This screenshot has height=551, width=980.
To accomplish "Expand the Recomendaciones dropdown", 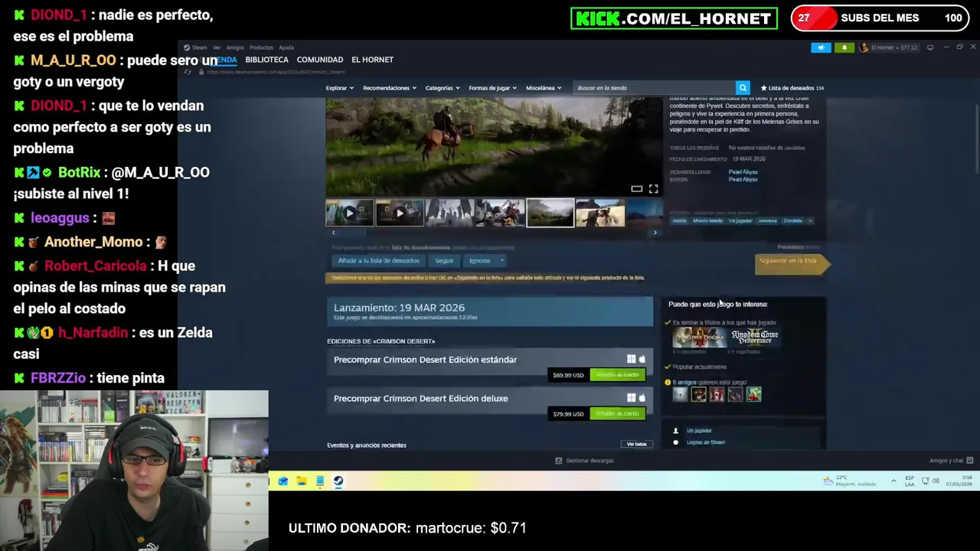I will click(x=390, y=88).
